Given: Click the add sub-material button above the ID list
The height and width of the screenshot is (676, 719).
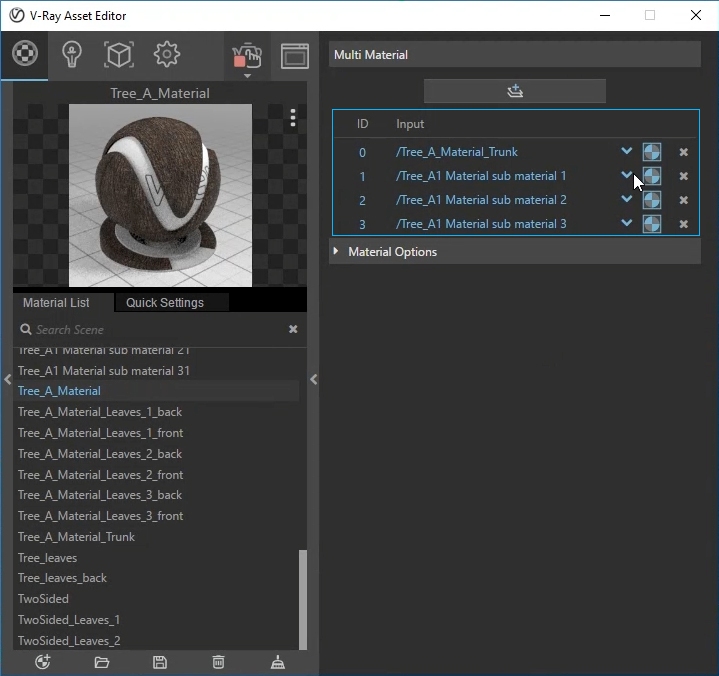Looking at the screenshot, I should click(515, 91).
